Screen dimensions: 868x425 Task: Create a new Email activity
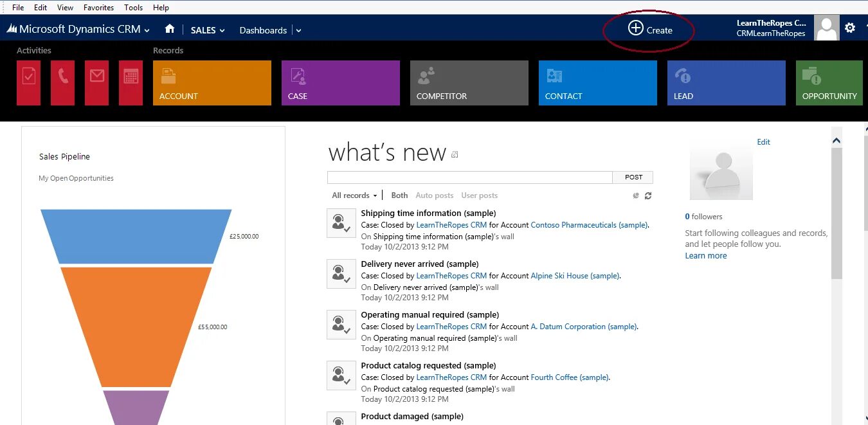(x=96, y=83)
